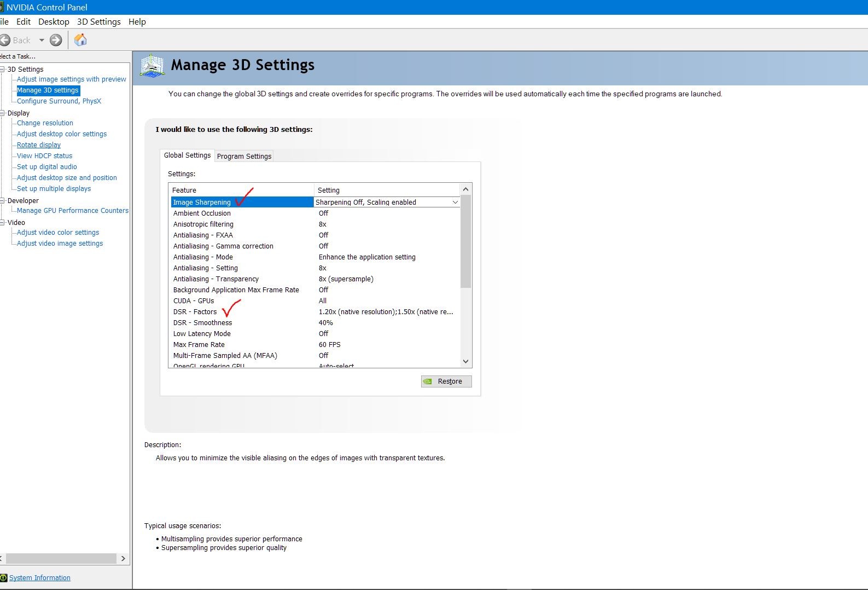Image resolution: width=868 pixels, height=590 pixels.
Task: Select Background Application Max Frame Rate row
Action: 316,290
